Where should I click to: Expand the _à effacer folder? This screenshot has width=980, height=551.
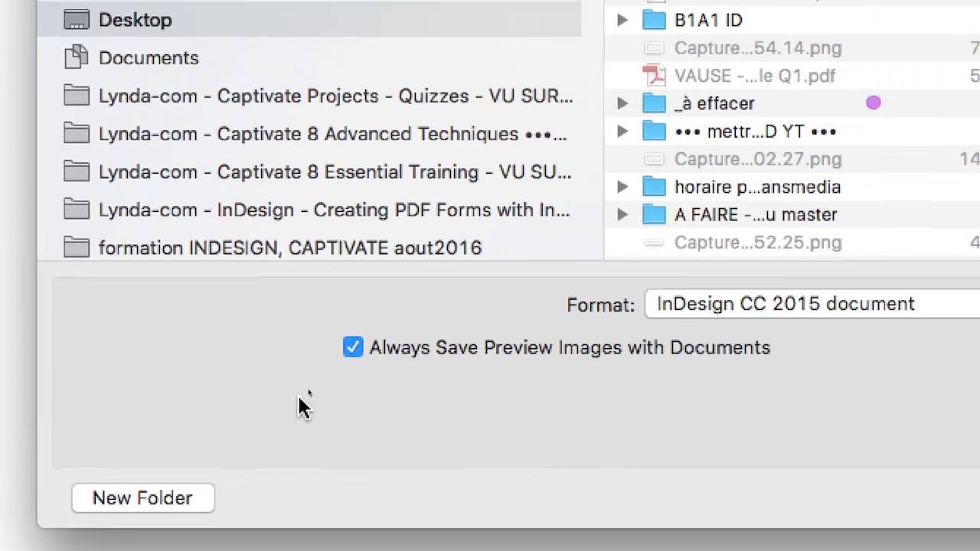coord(622,103)
